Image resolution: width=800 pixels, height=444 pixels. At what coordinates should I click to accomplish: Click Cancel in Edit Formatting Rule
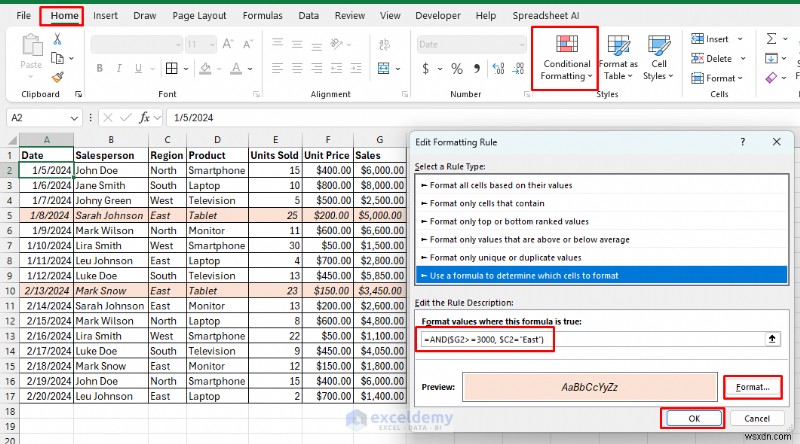point(757,418)
